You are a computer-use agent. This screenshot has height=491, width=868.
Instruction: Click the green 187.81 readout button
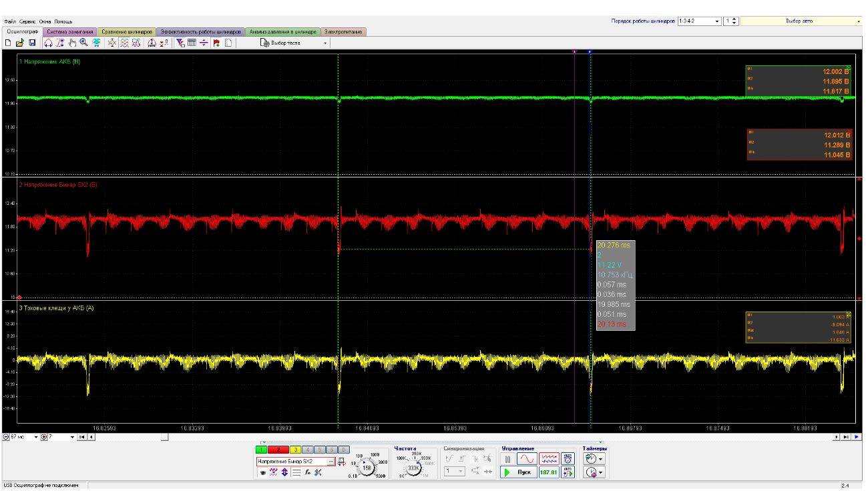(549, 472)
